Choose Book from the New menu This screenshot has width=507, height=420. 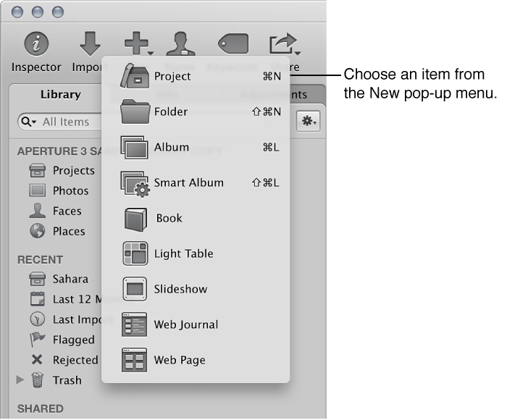196,219
